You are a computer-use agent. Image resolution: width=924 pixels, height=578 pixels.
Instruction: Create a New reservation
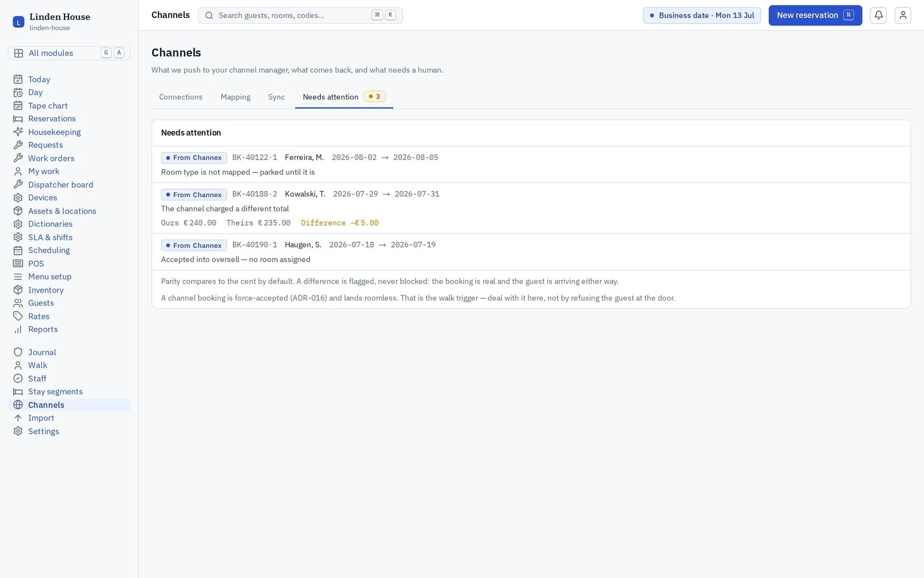(x=815, y=15)
